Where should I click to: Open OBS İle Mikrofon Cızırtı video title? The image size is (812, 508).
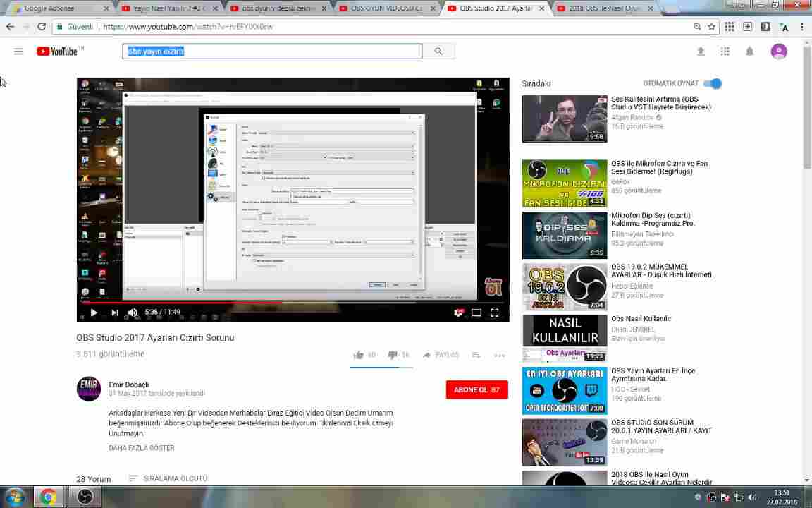659,167
